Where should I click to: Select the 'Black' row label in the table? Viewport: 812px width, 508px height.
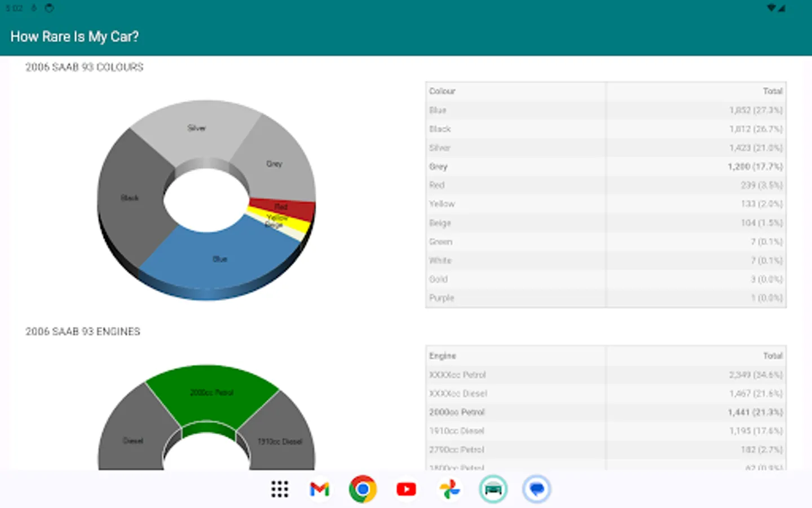[440, 129]
